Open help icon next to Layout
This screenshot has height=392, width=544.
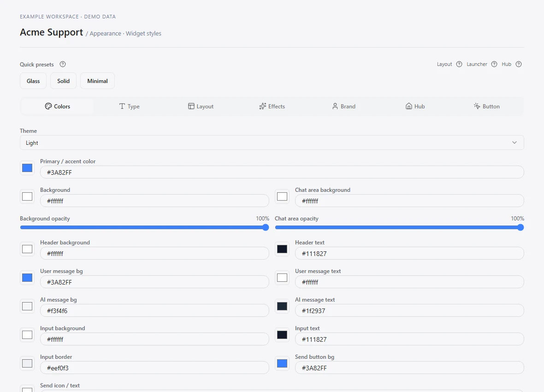click(459, 64)
